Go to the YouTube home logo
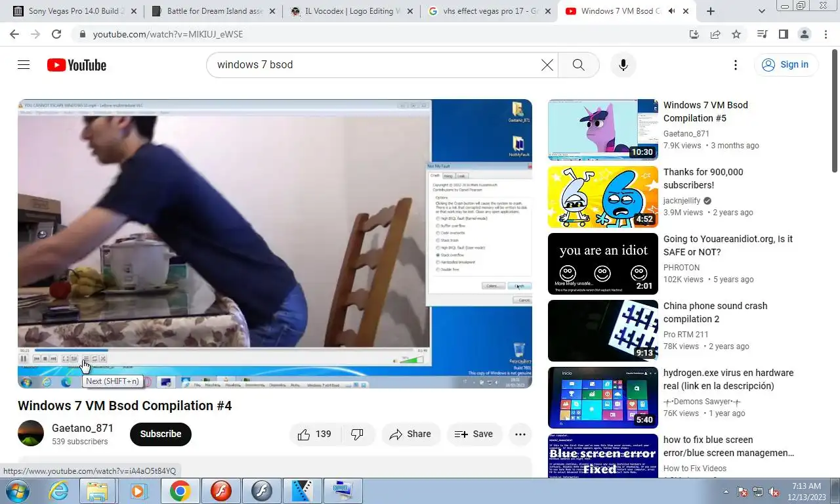Screen dimensions: 840x504 (x=77, y=65)
